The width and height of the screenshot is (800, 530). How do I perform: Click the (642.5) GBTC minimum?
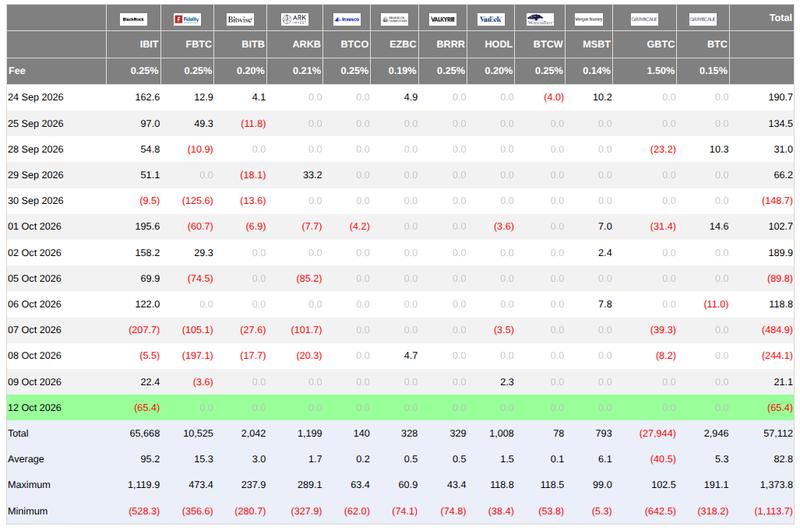tap(660, 511)
